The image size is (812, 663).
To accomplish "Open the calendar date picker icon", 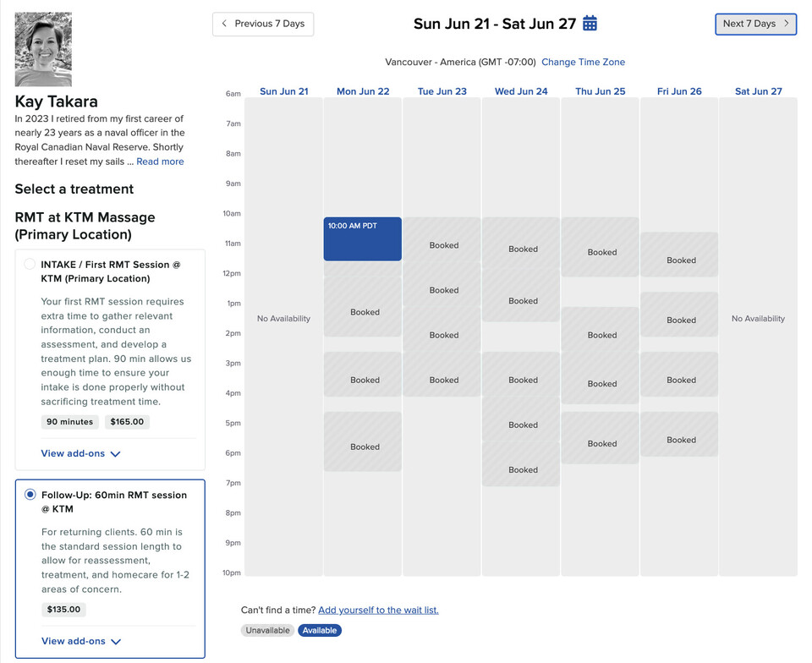I will (590, 24).
